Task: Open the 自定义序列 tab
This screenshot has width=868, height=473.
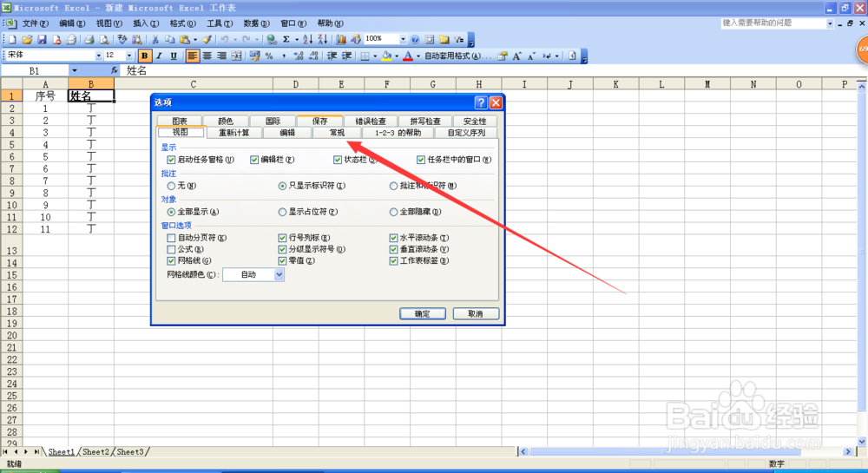Action: pyautogui.click(x=466, y=133)
